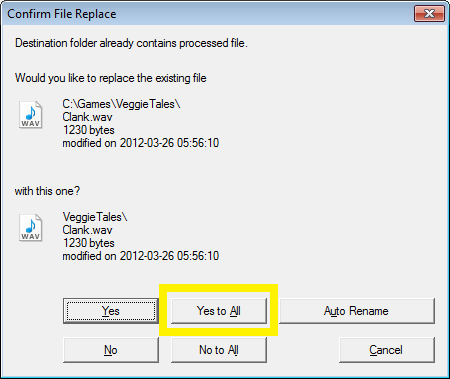Click the existing file's WAV icon
The width and height of the screenshot is (450, 379).
30,115
